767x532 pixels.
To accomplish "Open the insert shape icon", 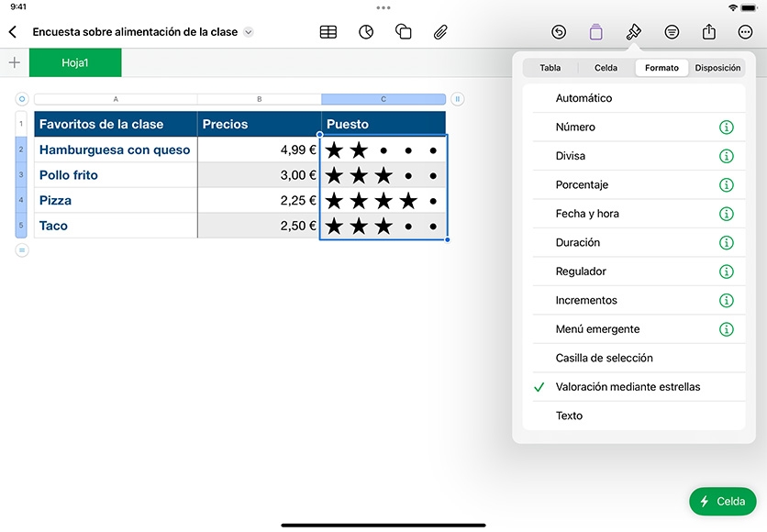I will tap(403, 32).
